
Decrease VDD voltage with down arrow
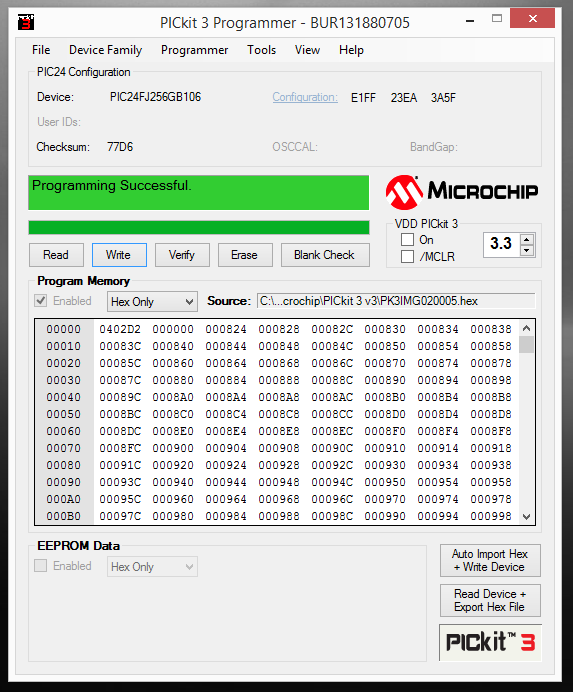[x=527, y=251]
